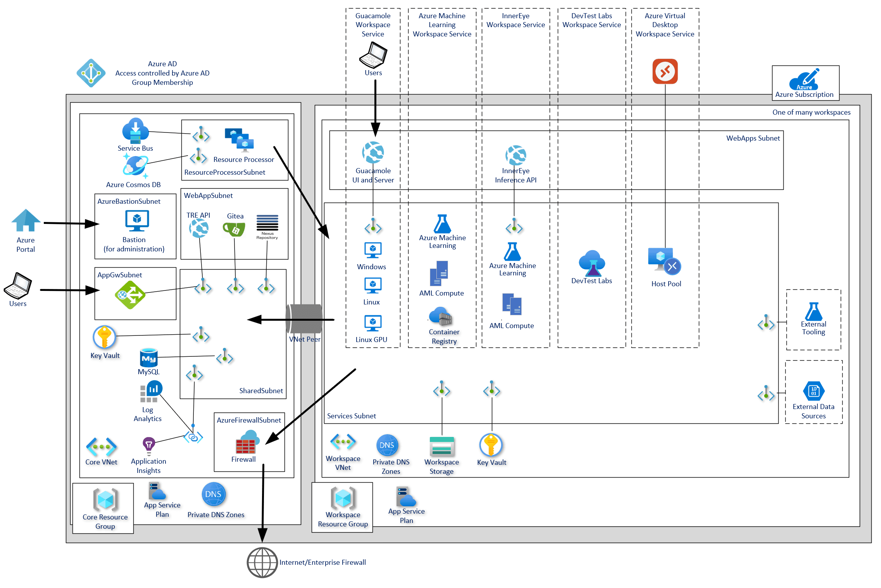Click the Azure Subscription button
Image resolution: width=881 pixels, height=588 pixels.
coord(816,79)
